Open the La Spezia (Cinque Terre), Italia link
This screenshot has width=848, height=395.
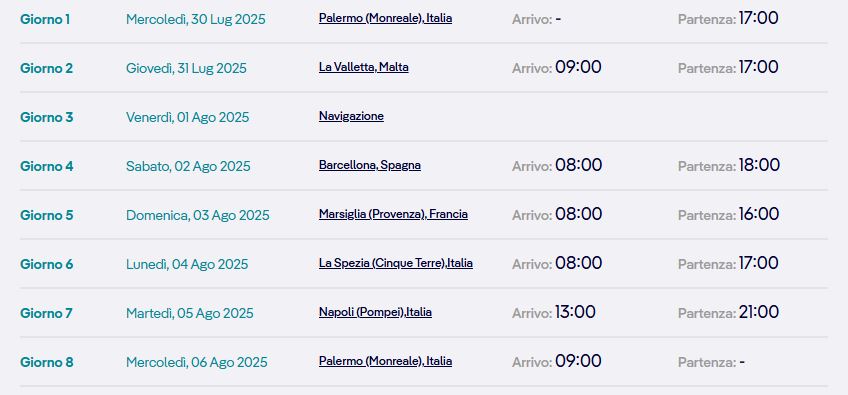coord(395,264)
